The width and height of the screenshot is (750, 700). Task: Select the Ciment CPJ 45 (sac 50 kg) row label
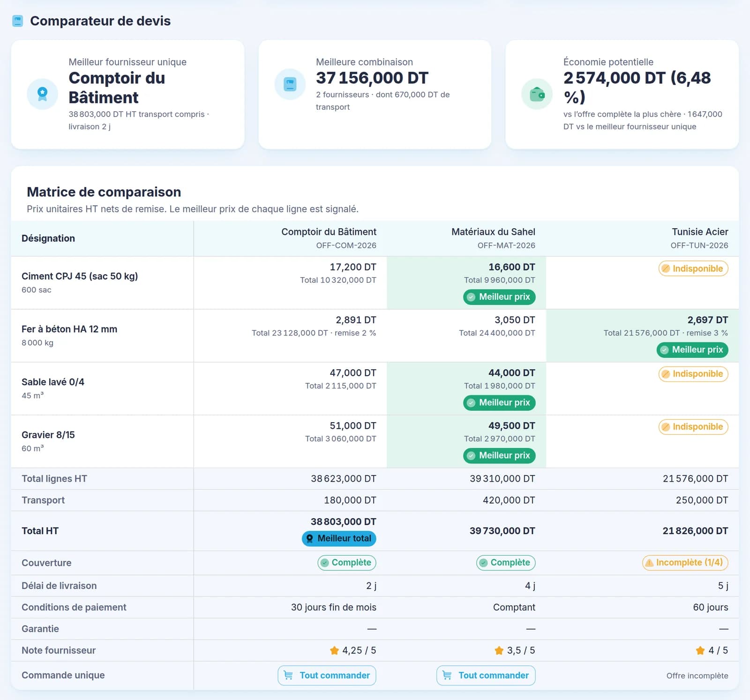pyautogui.click(x=80, y=276)
